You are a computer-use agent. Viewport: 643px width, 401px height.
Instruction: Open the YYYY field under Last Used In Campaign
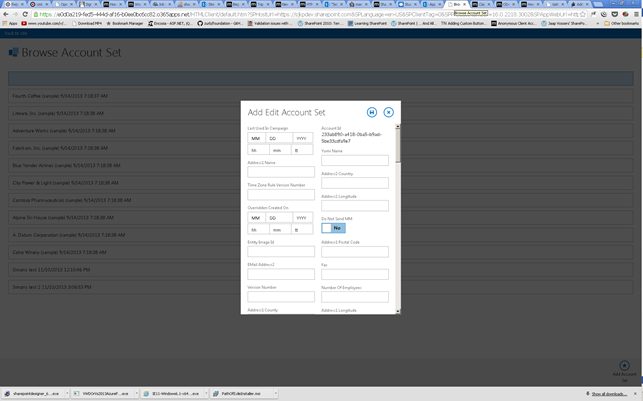tap(301, 138)
